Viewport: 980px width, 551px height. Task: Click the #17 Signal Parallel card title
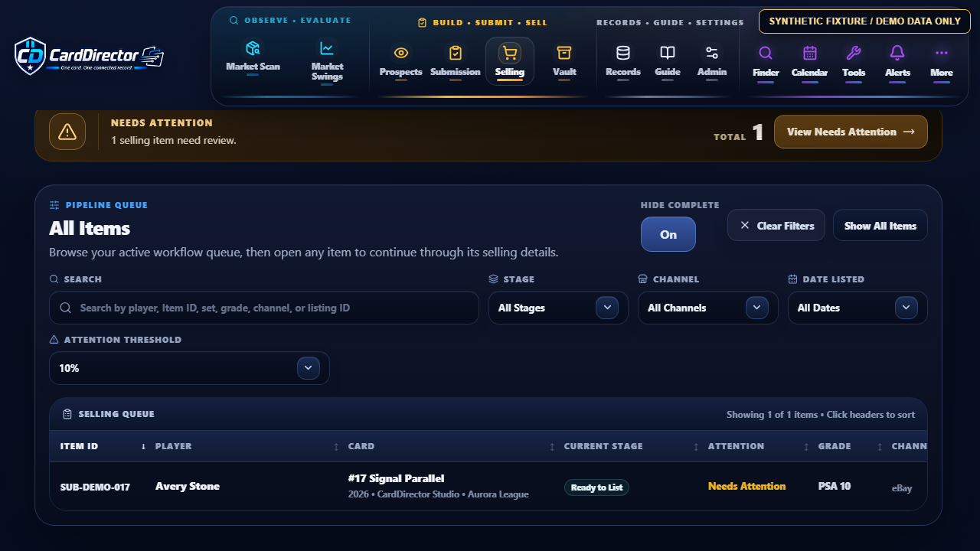tap(396, 478)
